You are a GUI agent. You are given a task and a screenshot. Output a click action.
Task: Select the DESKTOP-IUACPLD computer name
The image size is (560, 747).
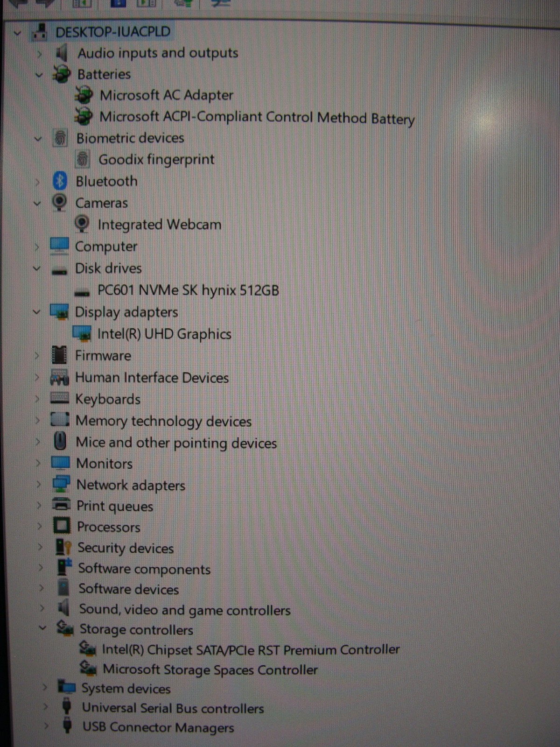click(x=113, y=32)
